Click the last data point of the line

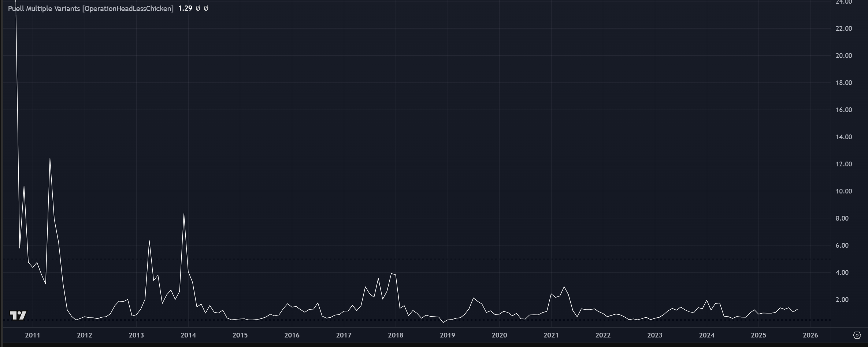797,309
